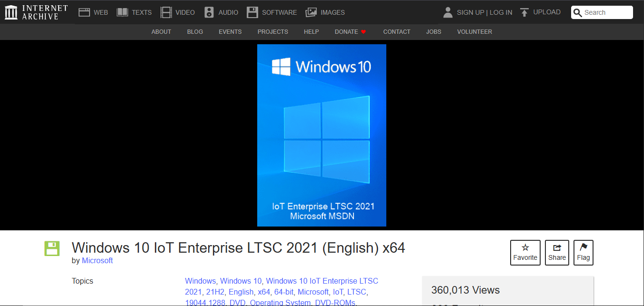Open the AUDIO menu label

coord(228,12)
